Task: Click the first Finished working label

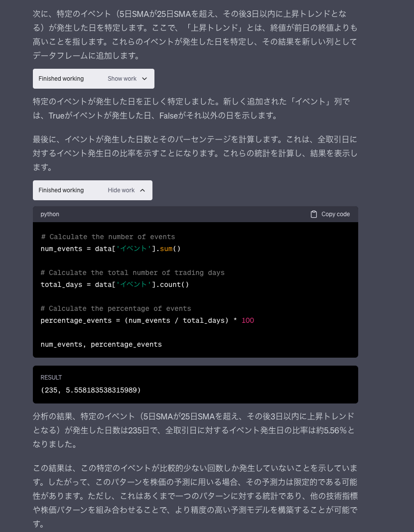Action: [61, 79]
